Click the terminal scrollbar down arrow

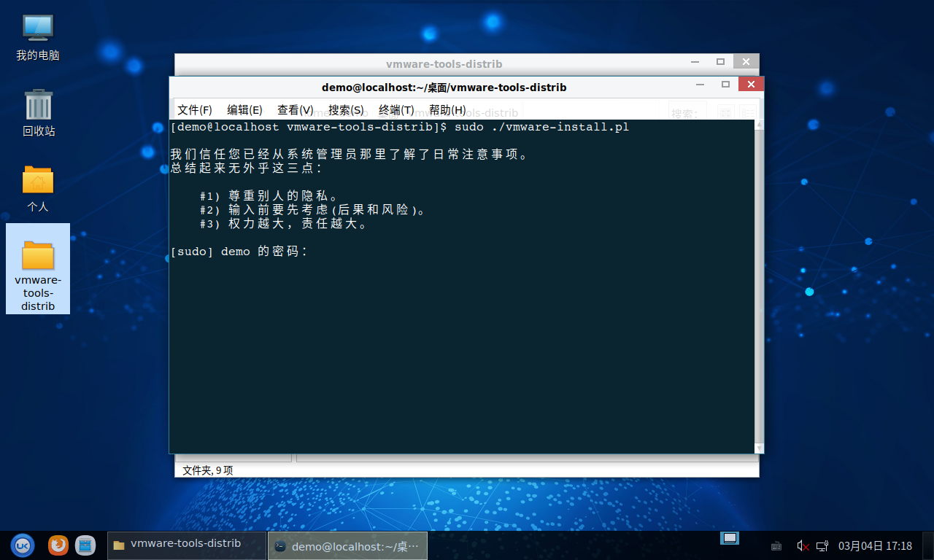(x=759, y=448)
